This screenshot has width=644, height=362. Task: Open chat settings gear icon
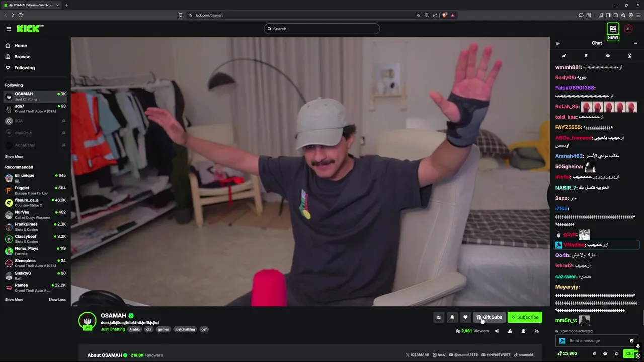click(616, 354)
